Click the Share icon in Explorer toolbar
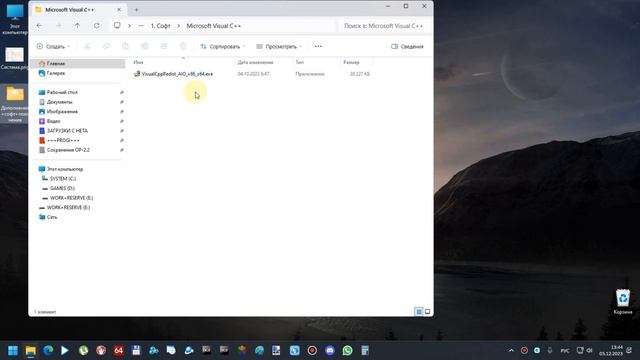 164,47
